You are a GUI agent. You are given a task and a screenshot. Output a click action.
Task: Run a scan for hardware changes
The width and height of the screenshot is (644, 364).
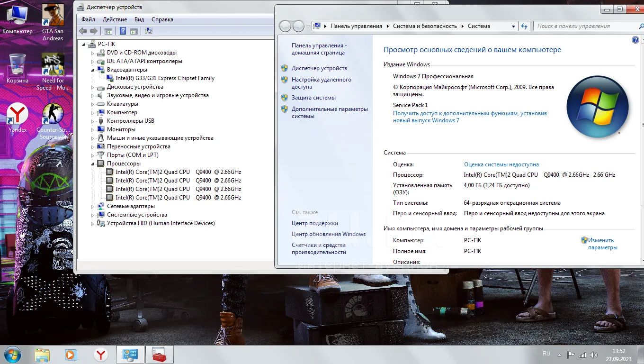click(x=148, y=31)
